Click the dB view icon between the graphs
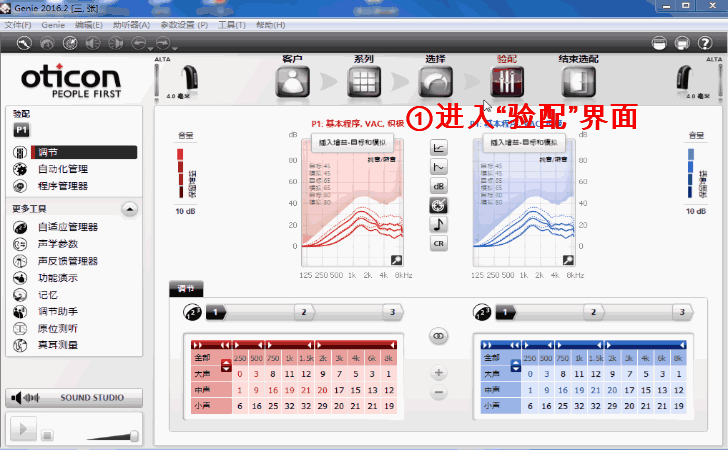Screen dimensions: 728x450 pos(439,186)
